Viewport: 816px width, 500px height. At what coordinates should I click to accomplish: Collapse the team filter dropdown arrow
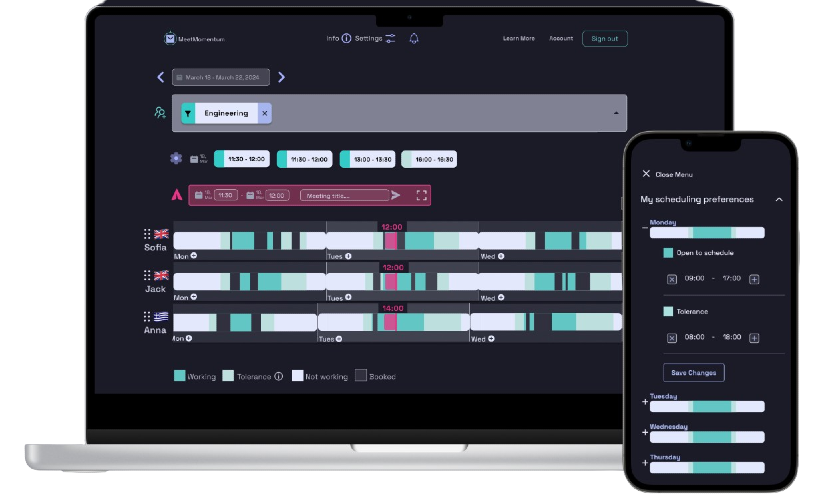tap(616, 113)
